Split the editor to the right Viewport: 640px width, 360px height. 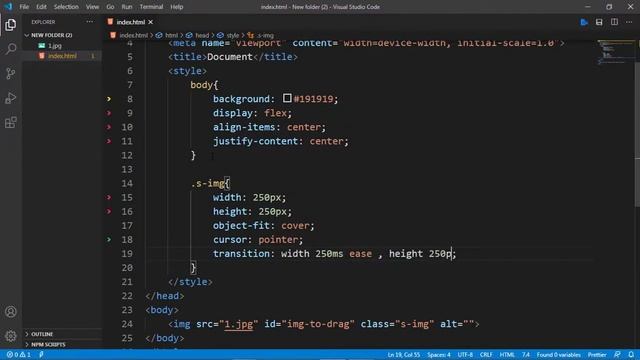click(x=614, y=22)
